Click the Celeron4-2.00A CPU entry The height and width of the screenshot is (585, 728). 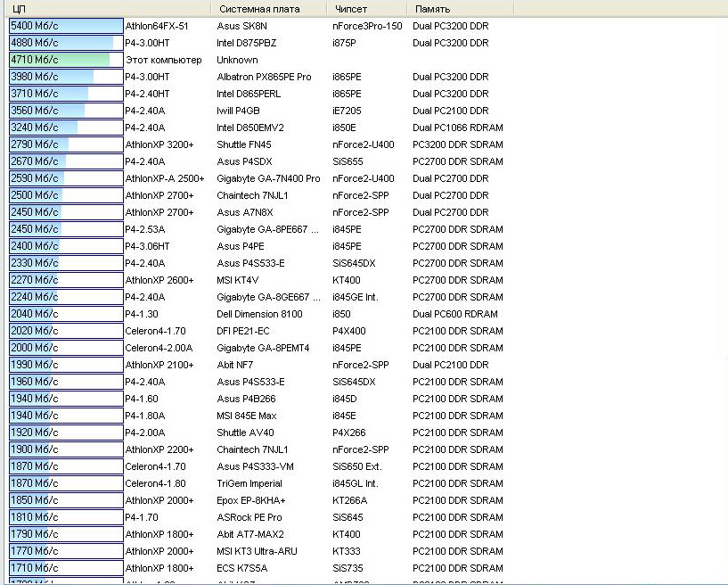pos(159,348)
